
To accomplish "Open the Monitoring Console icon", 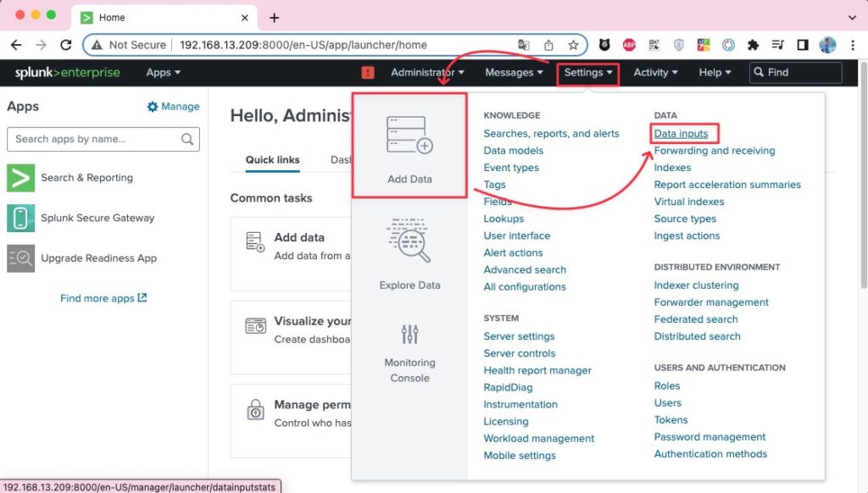I will [x=409, y=334].
